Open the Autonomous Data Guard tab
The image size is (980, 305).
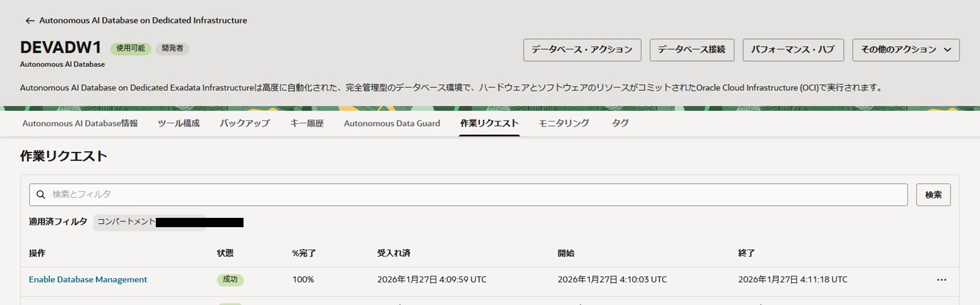392,123
